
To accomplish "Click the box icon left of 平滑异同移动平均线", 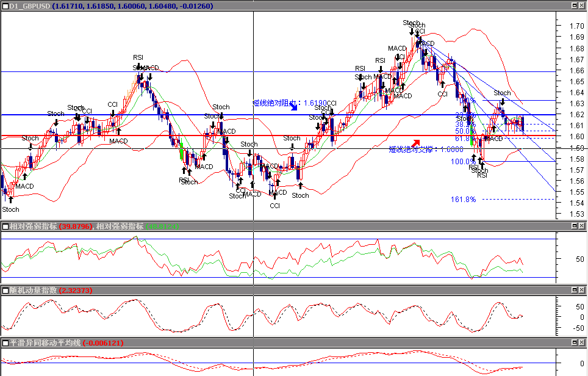I will coord(5,343).
